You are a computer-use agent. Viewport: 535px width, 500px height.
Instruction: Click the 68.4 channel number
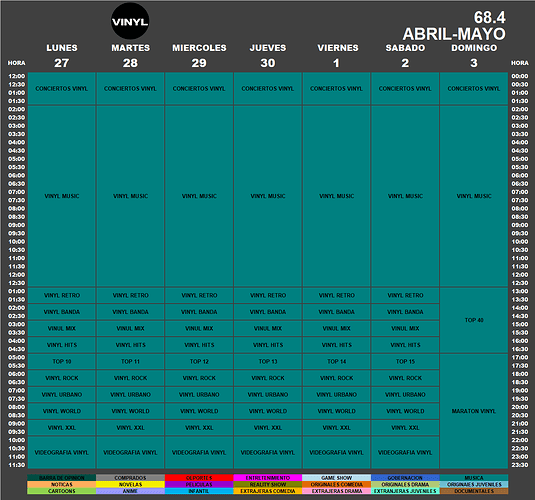click(x=490, y=17)
